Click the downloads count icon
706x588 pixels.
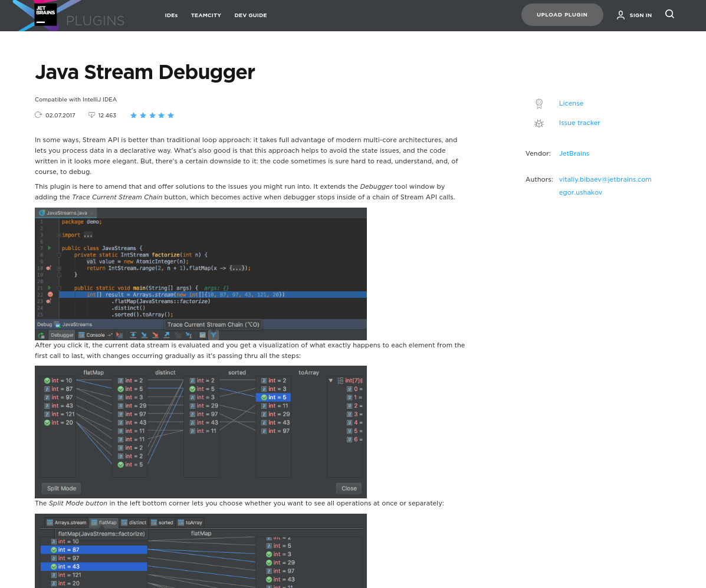point(91,115)
